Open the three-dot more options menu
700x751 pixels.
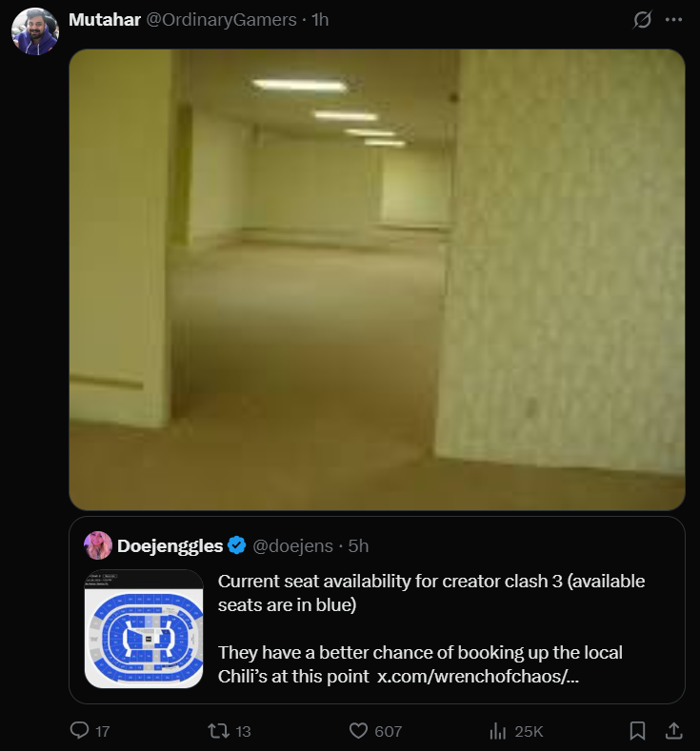[x=673, y=20]
